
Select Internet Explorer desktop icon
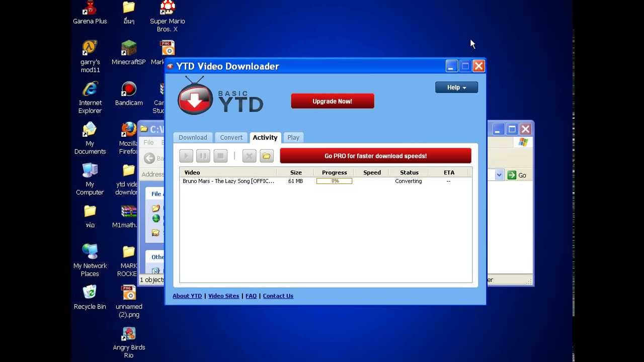pyautogui.click(x=90, y=98)
